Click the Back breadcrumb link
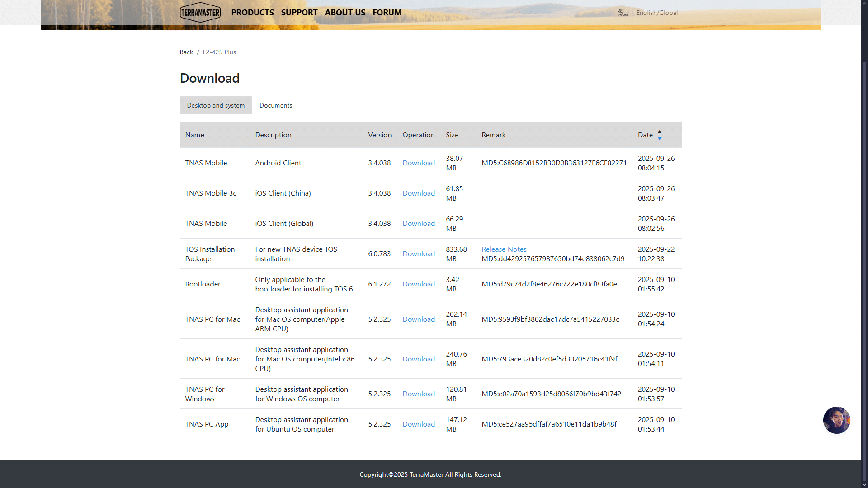 click(186, 52)
